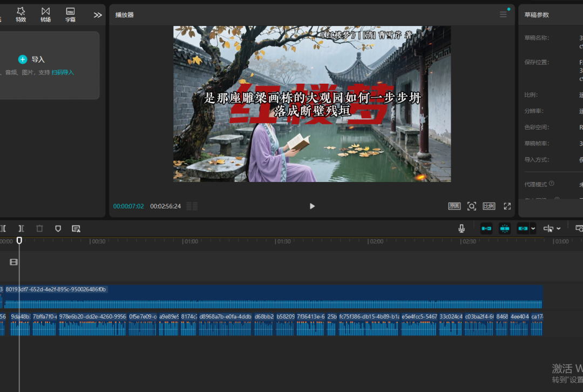Click the 01:30 mark on timeline ruler
Image resolution: width=583 pixels, height=392 pixels.
[x=283, y=241]
